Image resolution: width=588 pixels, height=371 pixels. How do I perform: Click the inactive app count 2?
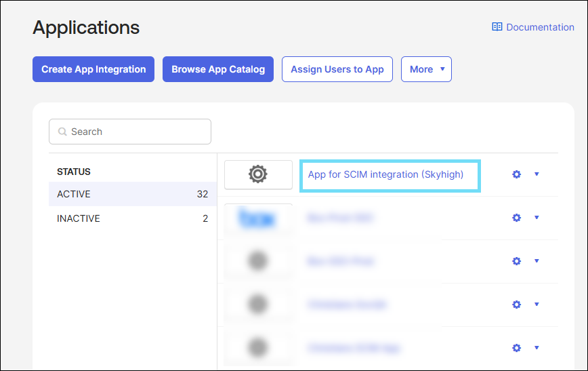click(205, 218)
